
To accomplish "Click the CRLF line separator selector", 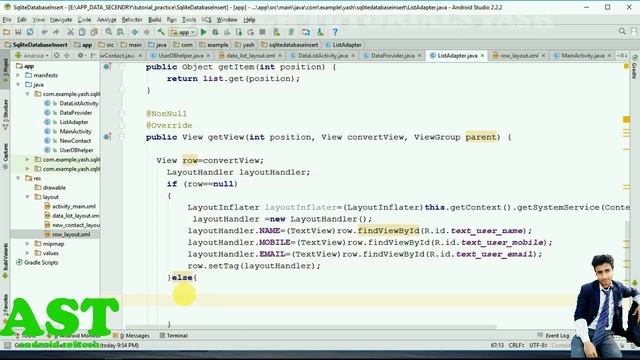I will [517, 345].
